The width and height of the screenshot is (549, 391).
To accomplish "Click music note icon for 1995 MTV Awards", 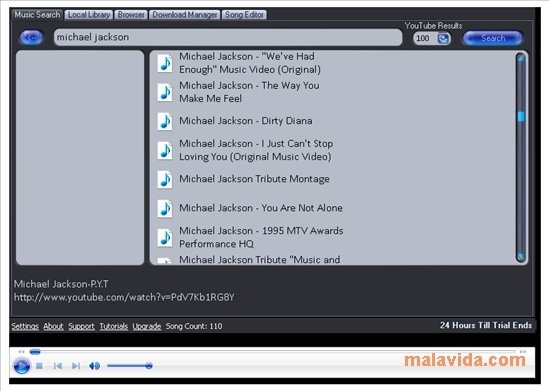I will coord(165,237).
